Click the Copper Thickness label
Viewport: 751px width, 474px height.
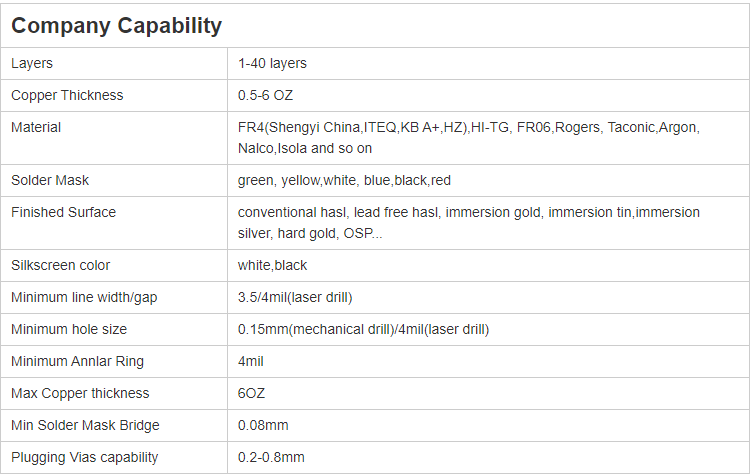[x=67, y=95]
